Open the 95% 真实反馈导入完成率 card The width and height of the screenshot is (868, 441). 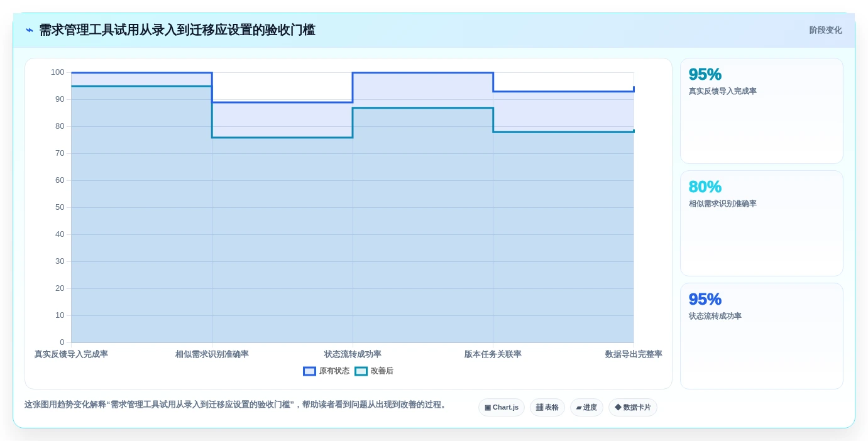tap(761, 111)
